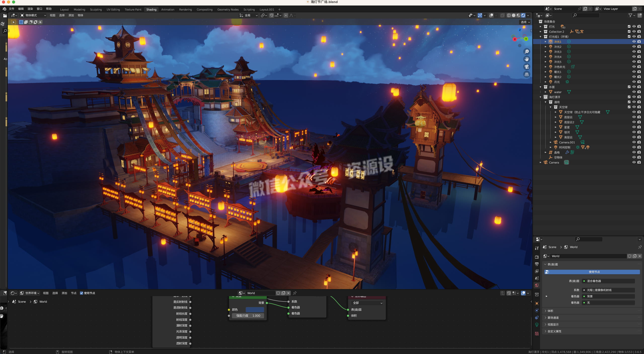The height and width of the screenshot is (354, 644).
Task: Open the Object Data light properties tab
Action: click(x=537, y=325)
